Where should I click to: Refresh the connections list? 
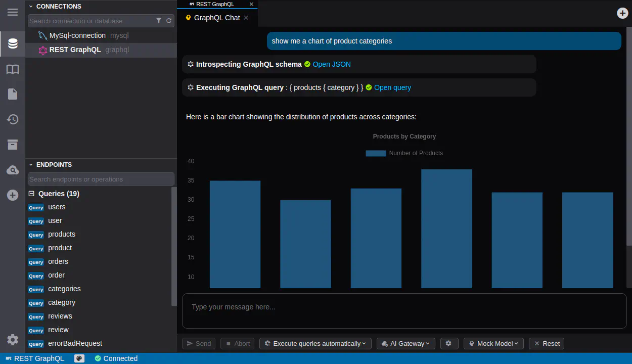click(x=169, y=21)
